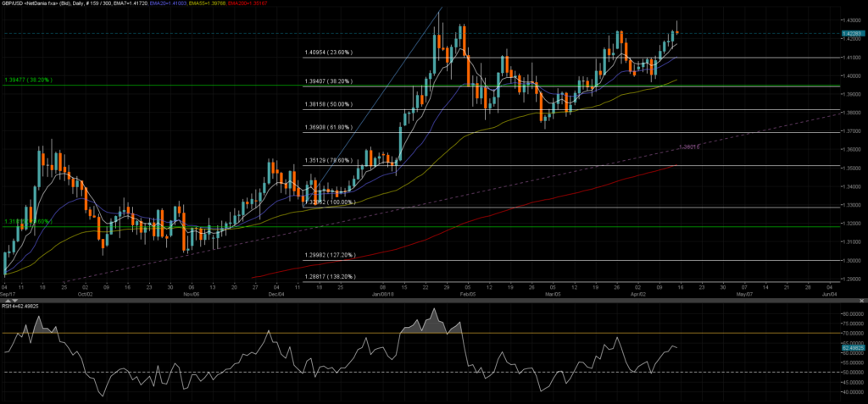The height and width of the screenshot is (404, 868).
Task: Click the 1.29982 (127.20%) extension label
Action: (x=329, y=255)
